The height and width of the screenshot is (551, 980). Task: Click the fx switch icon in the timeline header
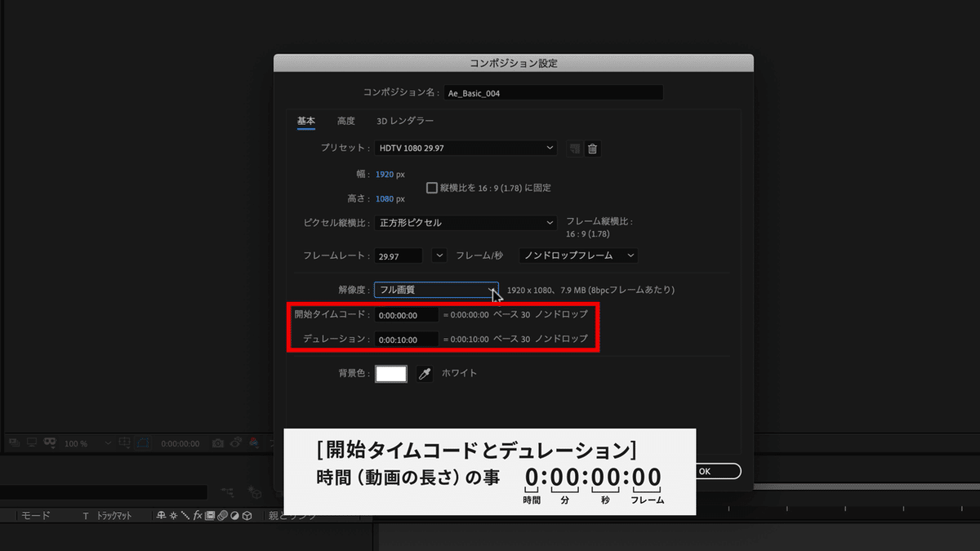(x=197, y=515)
